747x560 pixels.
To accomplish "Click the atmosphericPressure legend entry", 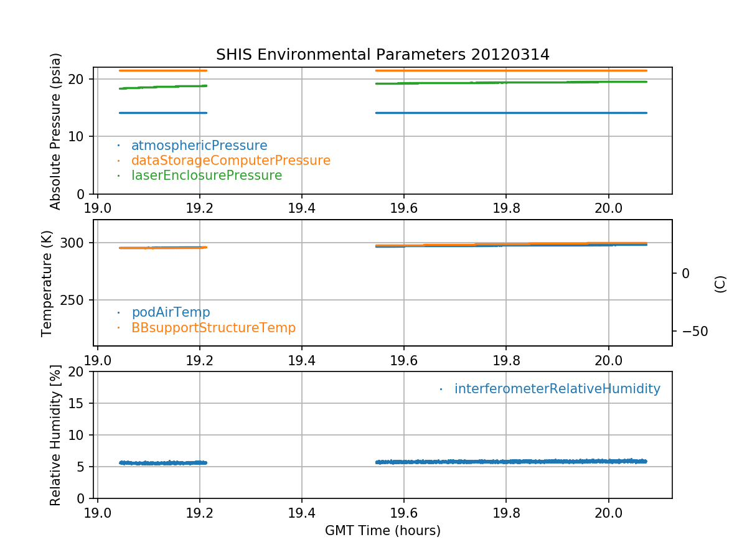I will (199, 146).
